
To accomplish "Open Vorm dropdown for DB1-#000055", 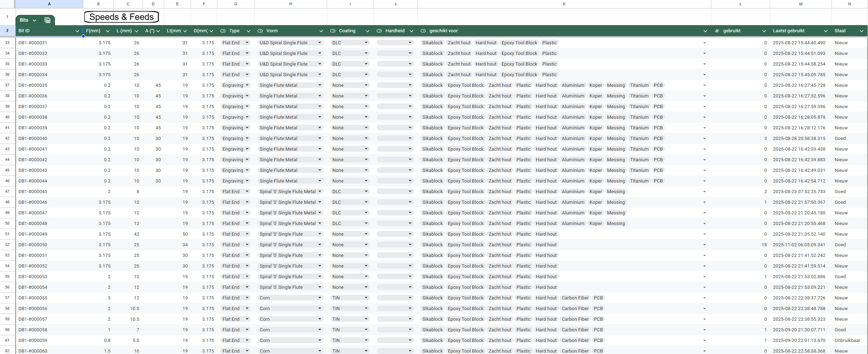I will (x=320, y=298).
